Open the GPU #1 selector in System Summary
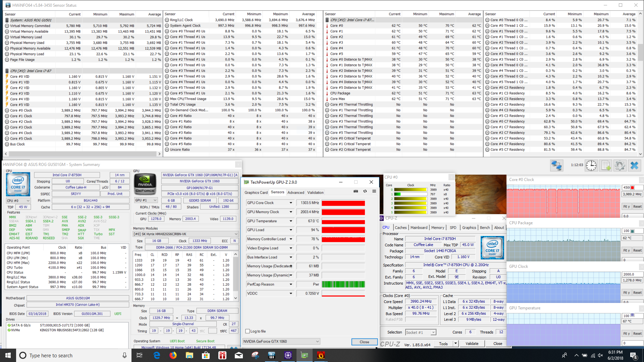The image size is (644, 362). [146, 200]
